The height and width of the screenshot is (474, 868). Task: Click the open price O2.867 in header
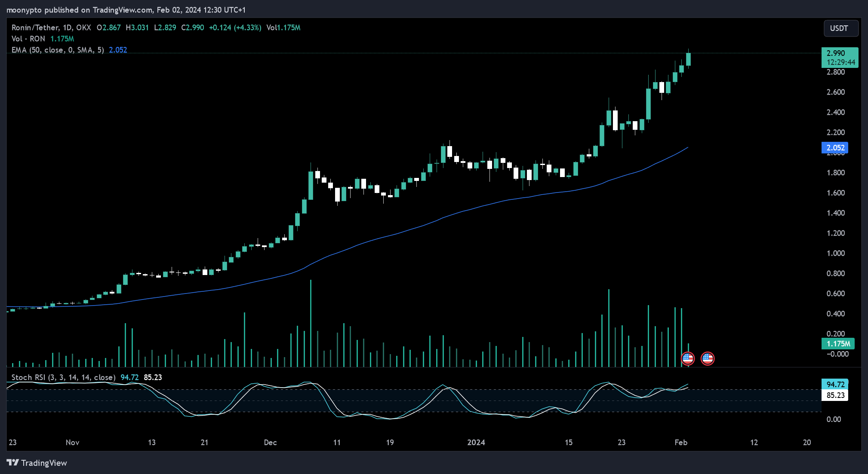(108, 28)
